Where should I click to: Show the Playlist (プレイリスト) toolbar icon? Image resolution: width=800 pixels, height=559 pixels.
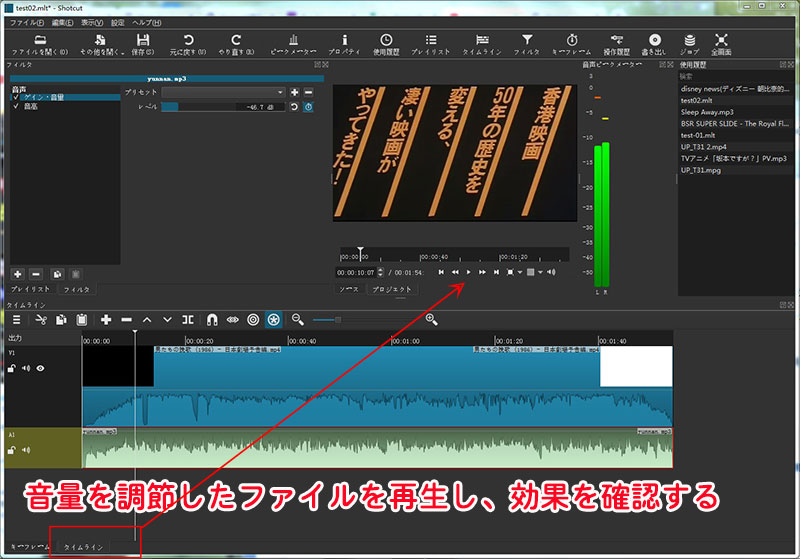tap(431, 40)
